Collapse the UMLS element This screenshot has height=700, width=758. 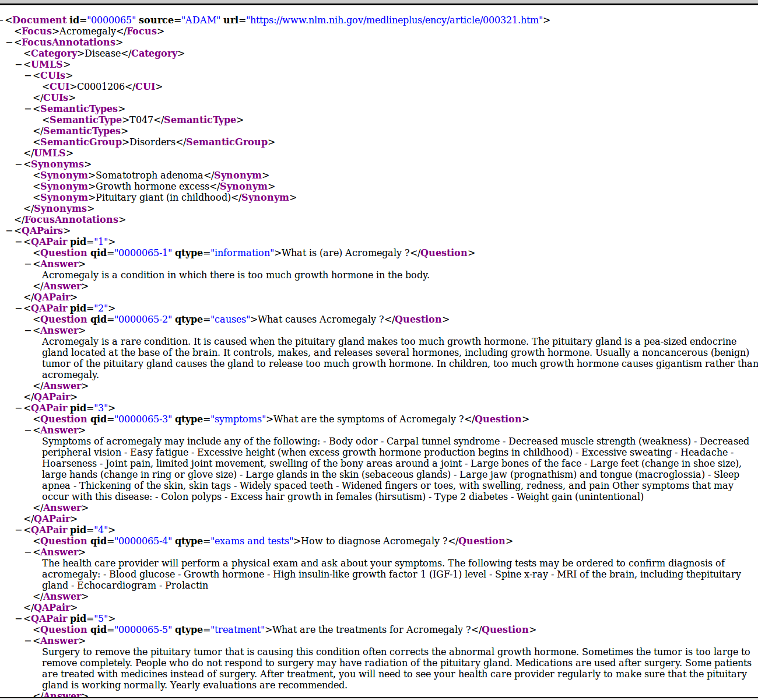[19, 64]
